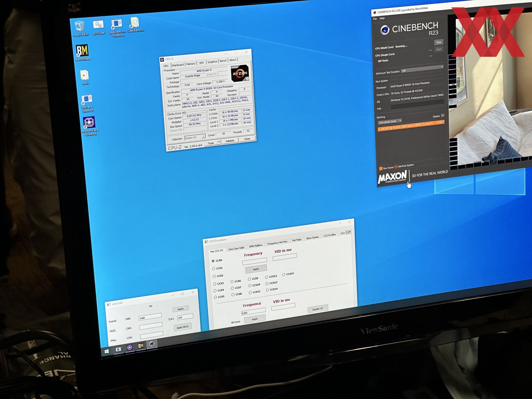Viewport: 532px width, 399px height.
Task: Click the CPU Functions window title icon
Action: pos(206,242)
